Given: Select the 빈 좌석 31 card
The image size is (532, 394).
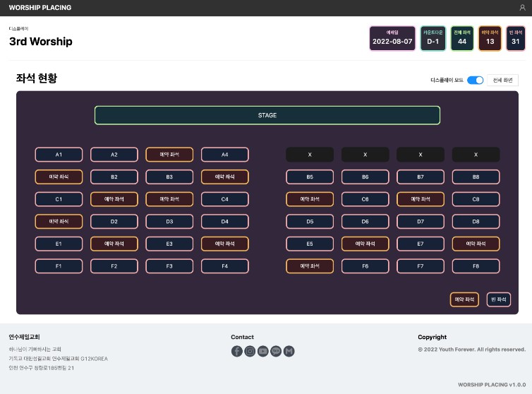Looking at the screenshot, I should (516, 38).
